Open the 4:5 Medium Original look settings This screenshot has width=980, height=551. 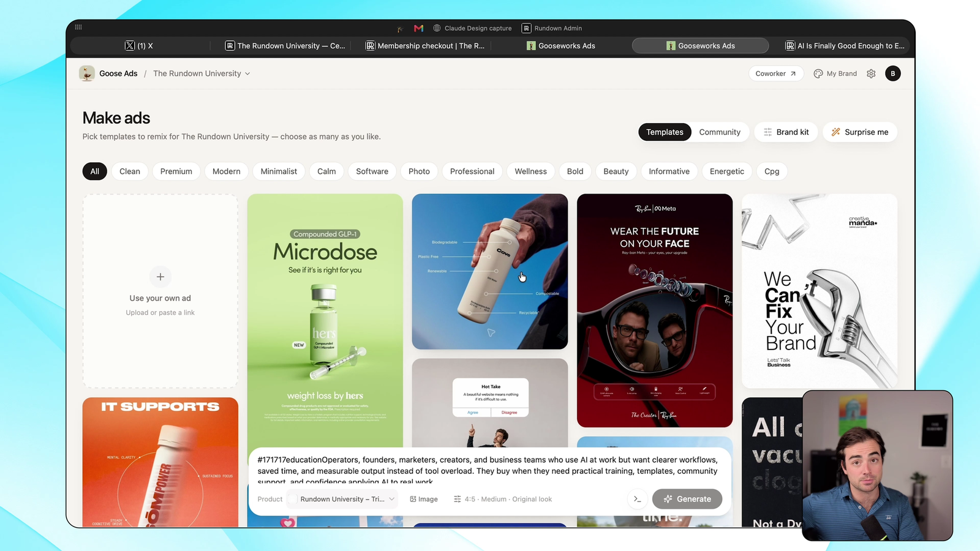point(503,499)
